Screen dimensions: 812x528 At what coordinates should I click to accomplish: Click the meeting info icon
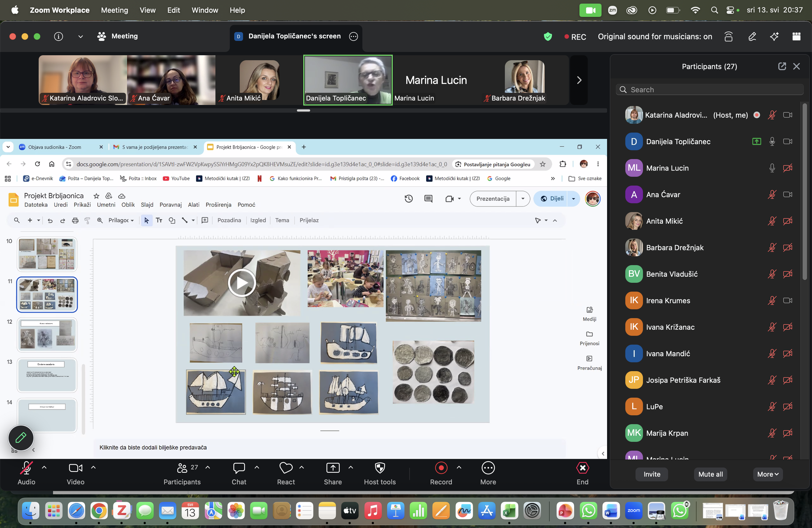tap(58, 36)
